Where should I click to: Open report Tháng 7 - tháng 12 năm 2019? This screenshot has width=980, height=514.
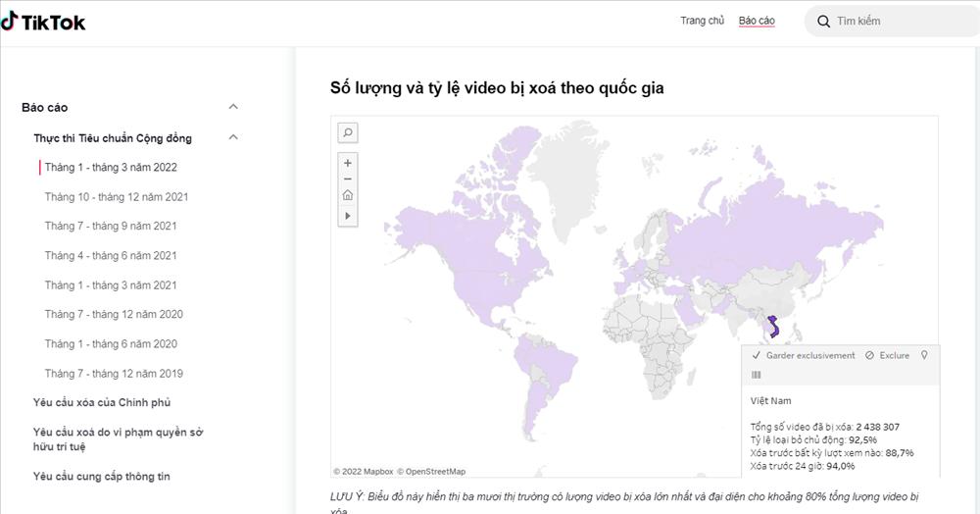coord(114,374)
